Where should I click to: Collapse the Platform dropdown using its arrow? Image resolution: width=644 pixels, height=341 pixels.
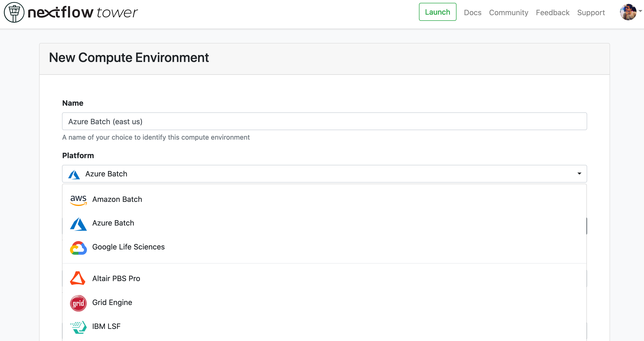coord(579,174)
